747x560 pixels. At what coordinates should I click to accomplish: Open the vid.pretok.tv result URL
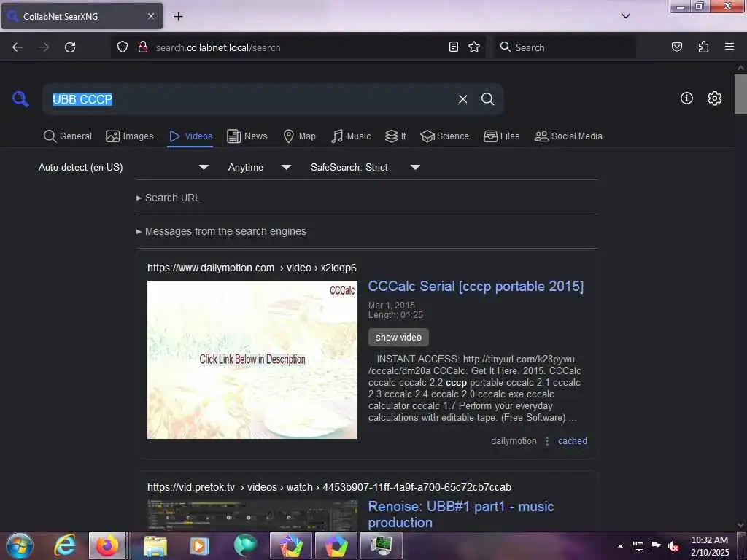coord(329,487)
